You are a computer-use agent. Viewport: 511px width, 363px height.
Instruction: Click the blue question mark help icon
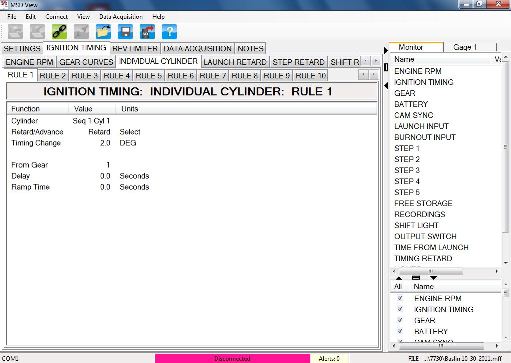(169, 32)
